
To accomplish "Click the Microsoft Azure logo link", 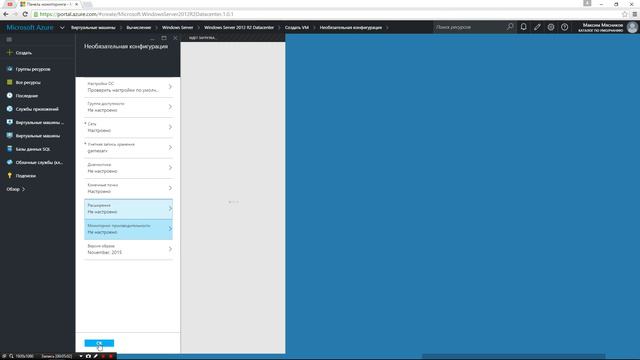I will 30,27.
